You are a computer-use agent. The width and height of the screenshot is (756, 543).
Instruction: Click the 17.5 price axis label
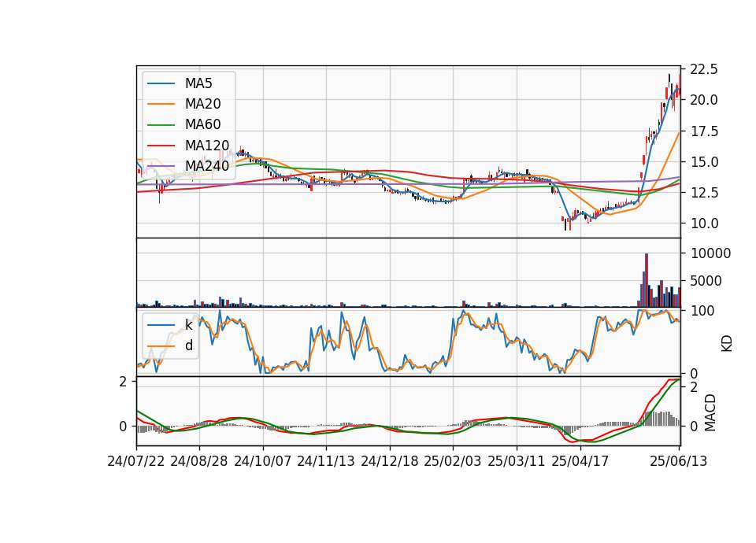(704, 131)
